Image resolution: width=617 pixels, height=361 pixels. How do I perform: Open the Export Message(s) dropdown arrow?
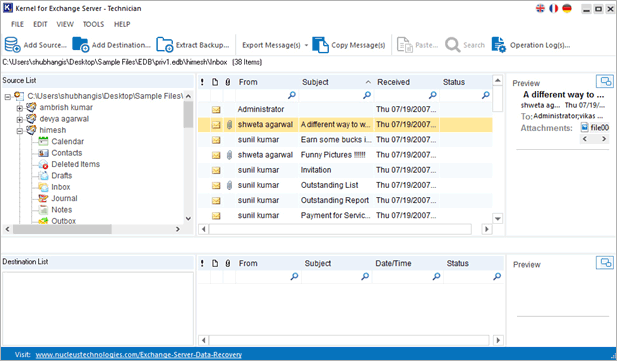point(306,45)
